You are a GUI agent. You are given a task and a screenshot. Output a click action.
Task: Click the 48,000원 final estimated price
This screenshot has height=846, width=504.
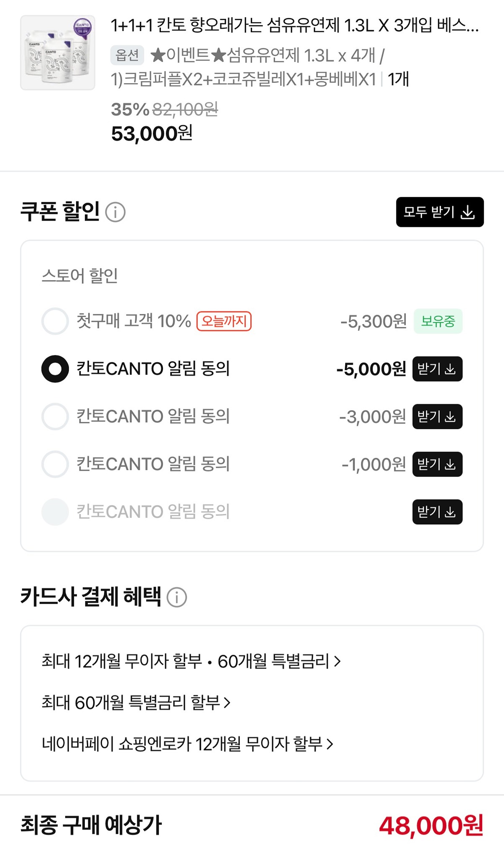[x=431, y=825]
